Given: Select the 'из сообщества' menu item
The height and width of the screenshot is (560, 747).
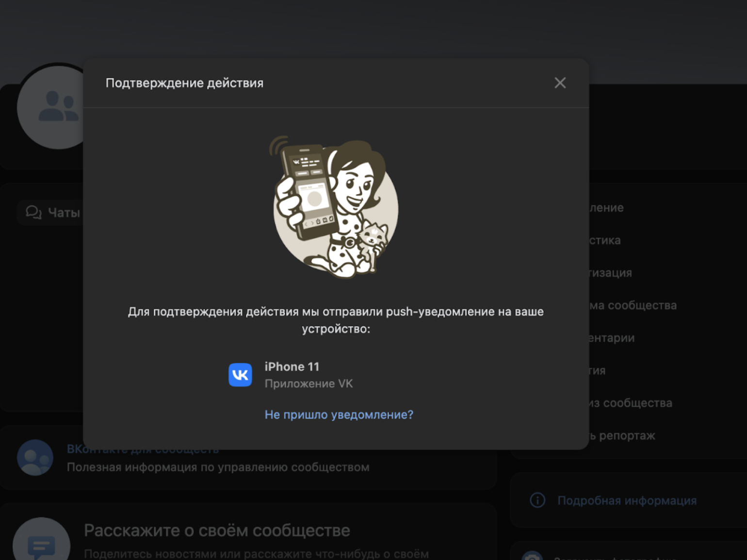Looking at the screenshot, I should [631, 403].
